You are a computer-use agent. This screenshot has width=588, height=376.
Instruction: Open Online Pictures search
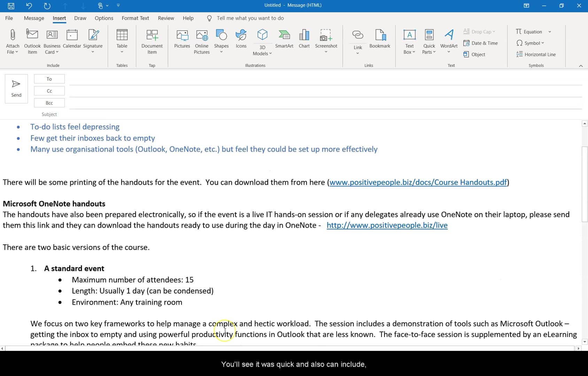coord(202,42)
